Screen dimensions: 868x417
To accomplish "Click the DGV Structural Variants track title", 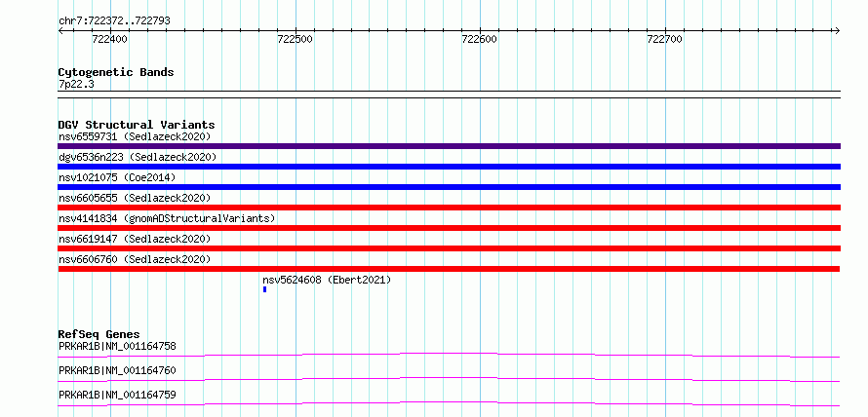I will tap(137, 125).
